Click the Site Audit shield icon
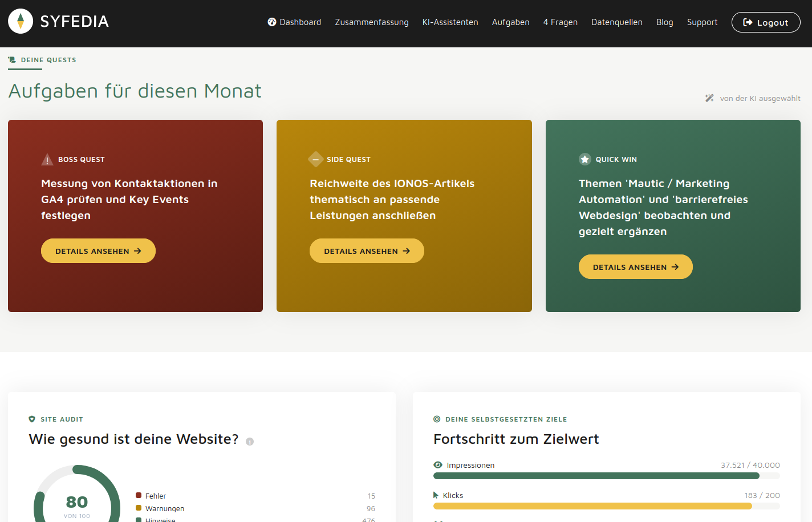Image resolution: width=812 pixels, height=522 pixels. (x=32, y=419)
